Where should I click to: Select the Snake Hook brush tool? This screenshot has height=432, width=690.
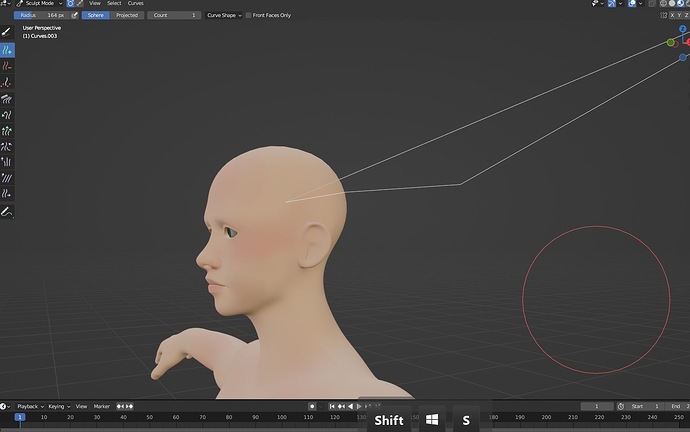[x=7, y=115]
